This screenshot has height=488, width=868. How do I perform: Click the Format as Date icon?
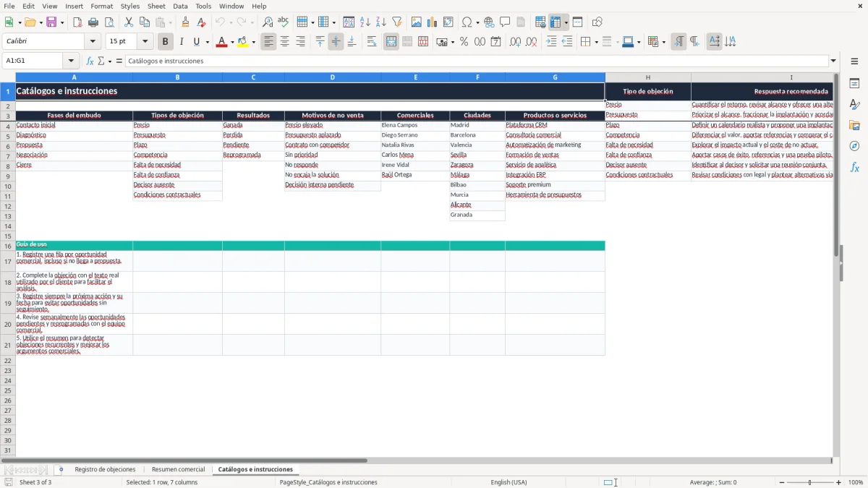496,42
